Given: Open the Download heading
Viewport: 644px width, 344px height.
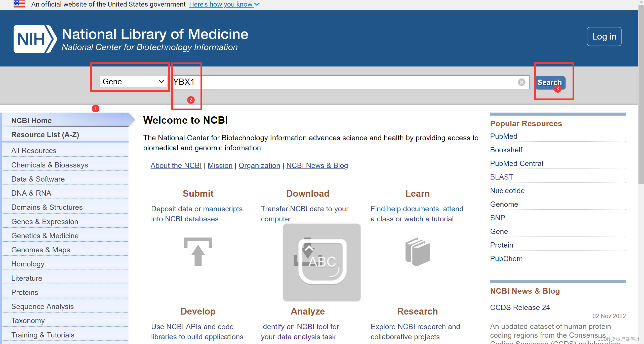Looking at the screenshot, I should point(308,193).
